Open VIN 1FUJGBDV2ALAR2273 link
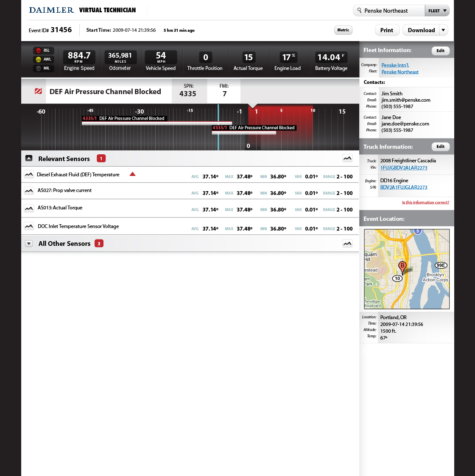The width and height of the screenshot is (475, 476). pyautogui.click(x=404, y=168)
